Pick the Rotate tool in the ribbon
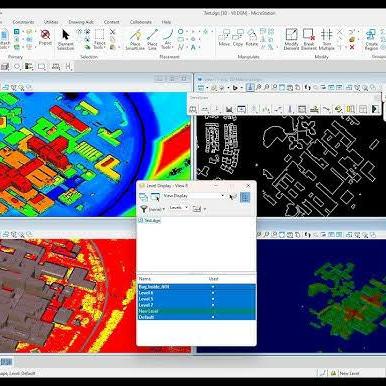This screenshot has height=386, width=386. point(252,37)
